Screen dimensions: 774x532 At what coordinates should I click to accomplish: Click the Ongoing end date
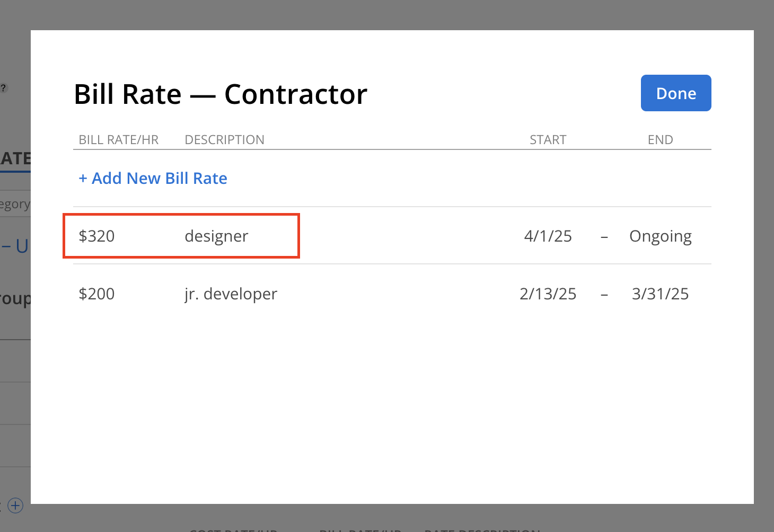tap(661, 236)
